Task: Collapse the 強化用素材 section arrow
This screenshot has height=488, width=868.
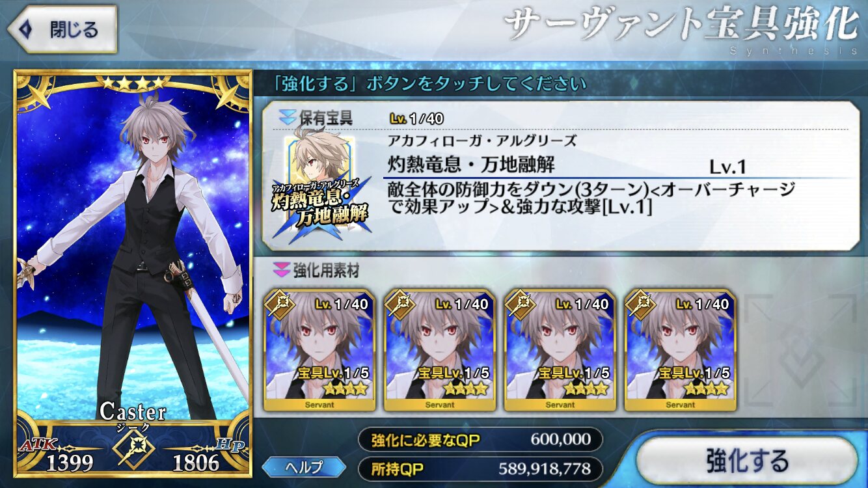Action: (x=281, y=269)
